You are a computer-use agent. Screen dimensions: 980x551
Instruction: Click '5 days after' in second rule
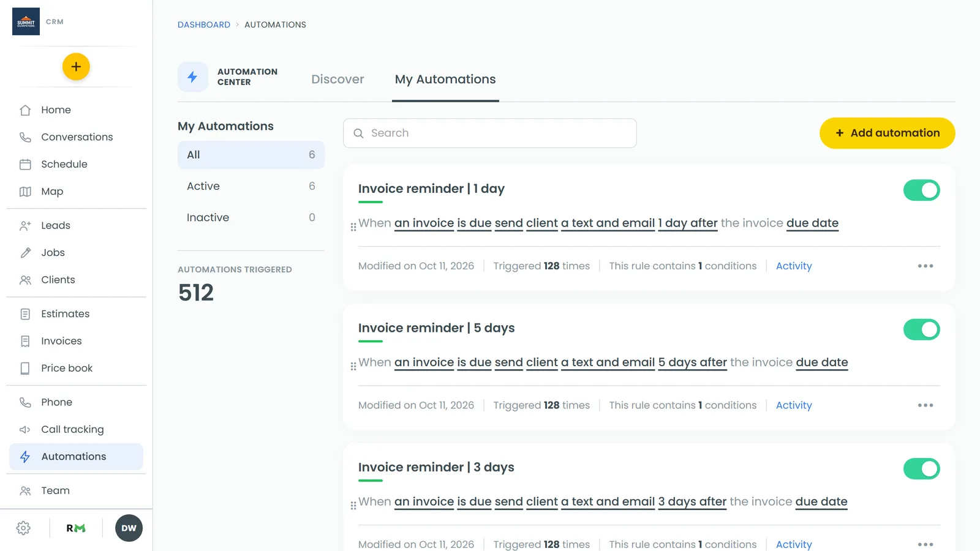pyautogui.click(x=693, y=362)
